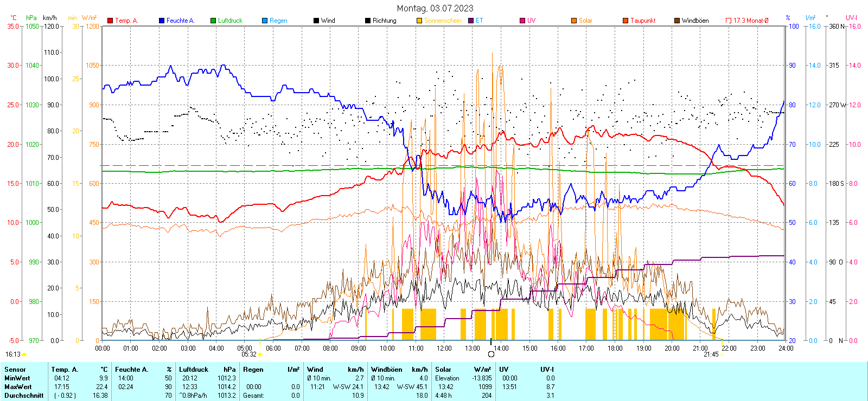
Task: Click the Windböen column header in table
Action: (x=387, y=370)
